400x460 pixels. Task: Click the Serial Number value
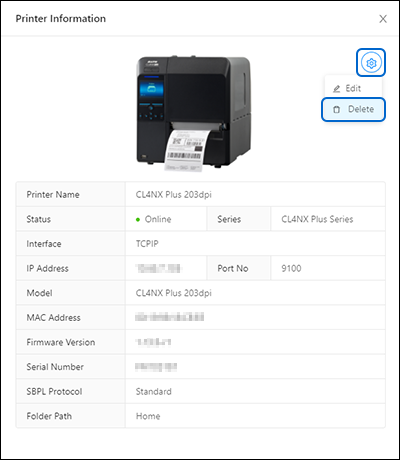(156, 367)
